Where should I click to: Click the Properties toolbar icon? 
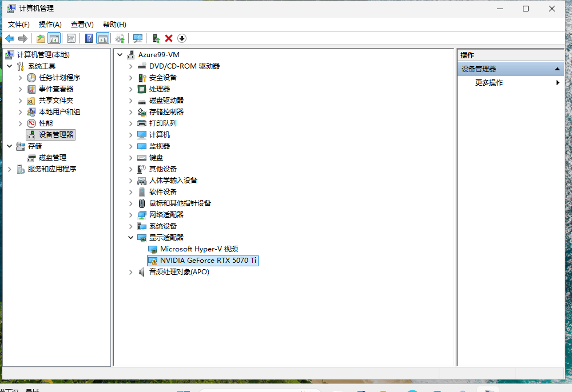click(71, 38)
